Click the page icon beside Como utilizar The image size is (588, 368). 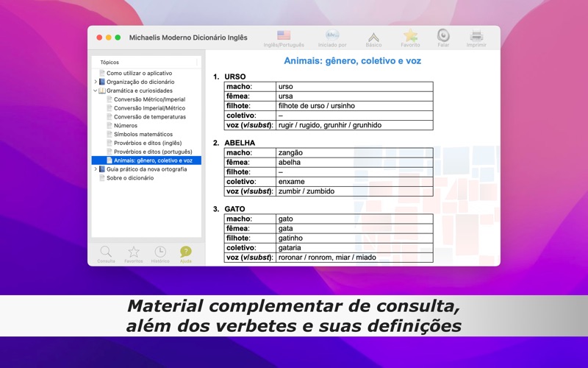coord(102,73)
